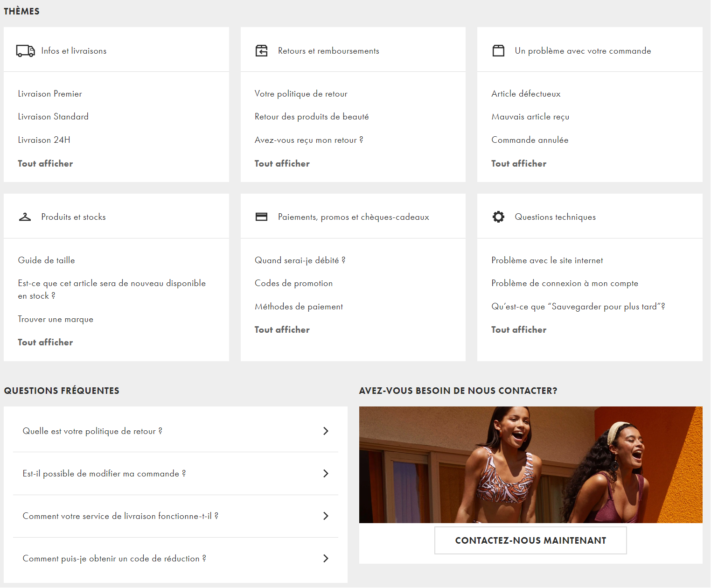Open Codes de promotion
Image resolution: width=711 pixels, height=588 pixels.
(293, 283)
